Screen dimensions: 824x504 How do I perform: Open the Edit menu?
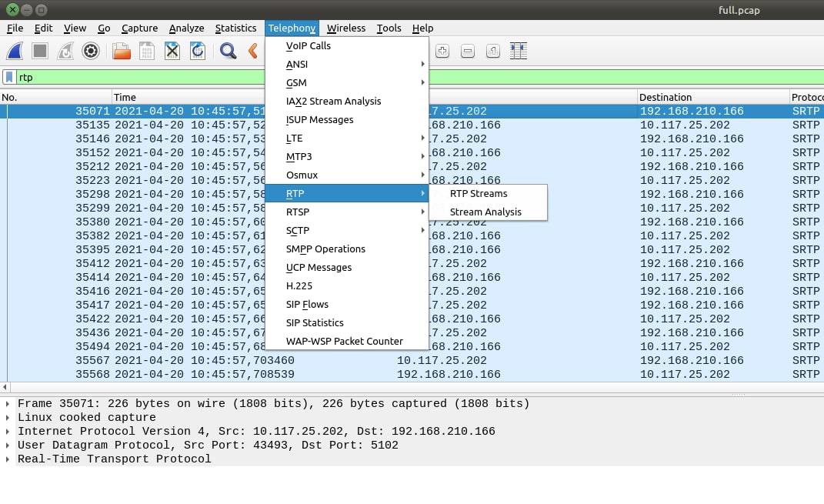click(x=44, y=28)
